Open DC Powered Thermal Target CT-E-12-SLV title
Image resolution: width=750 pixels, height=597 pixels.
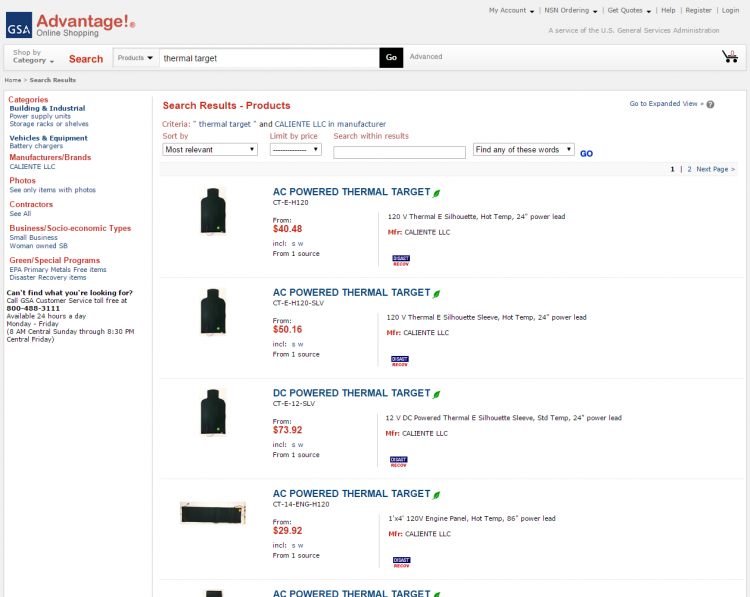click(x=352, y=393)
